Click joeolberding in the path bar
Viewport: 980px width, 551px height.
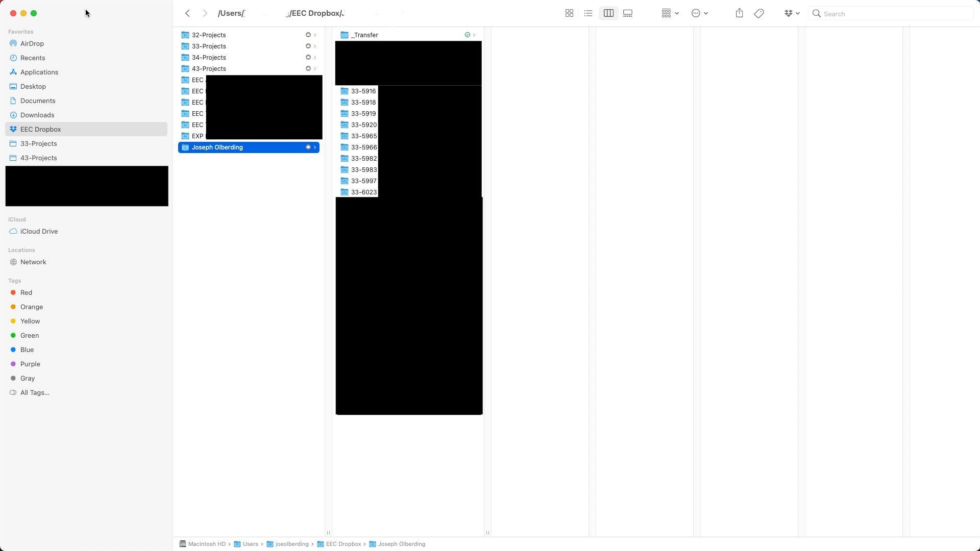click(x=287, y=544)
